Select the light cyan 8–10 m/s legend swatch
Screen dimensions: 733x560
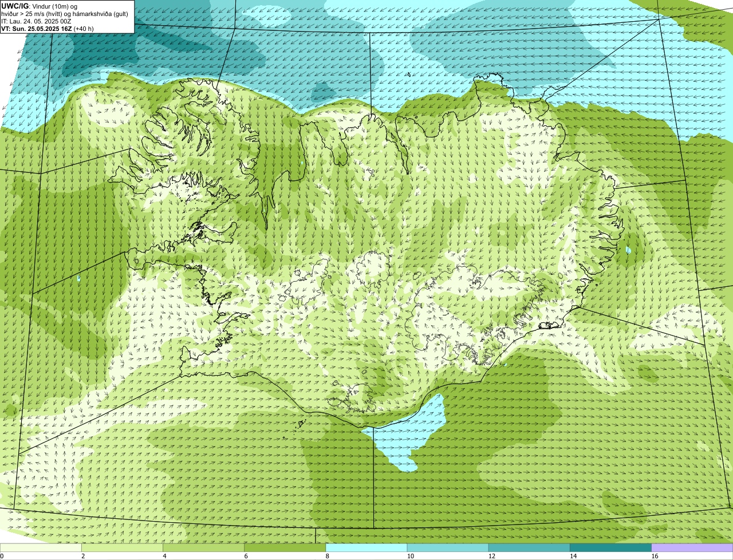(366, 548)
